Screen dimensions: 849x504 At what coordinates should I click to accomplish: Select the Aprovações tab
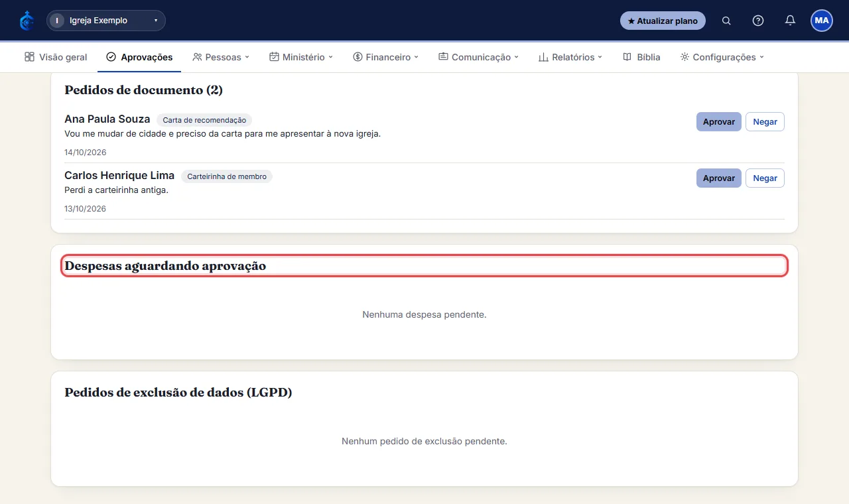point(139,57)
